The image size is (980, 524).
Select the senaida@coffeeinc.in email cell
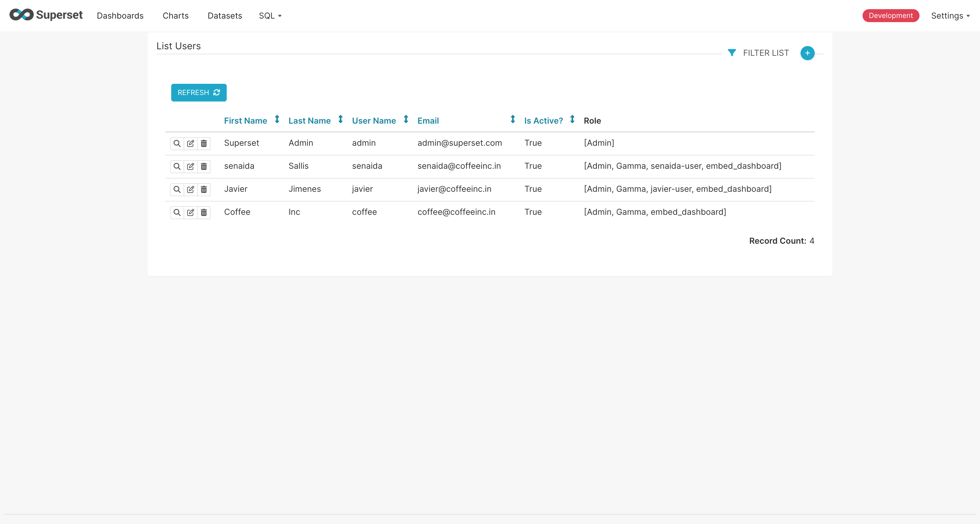tap(459, 166)
